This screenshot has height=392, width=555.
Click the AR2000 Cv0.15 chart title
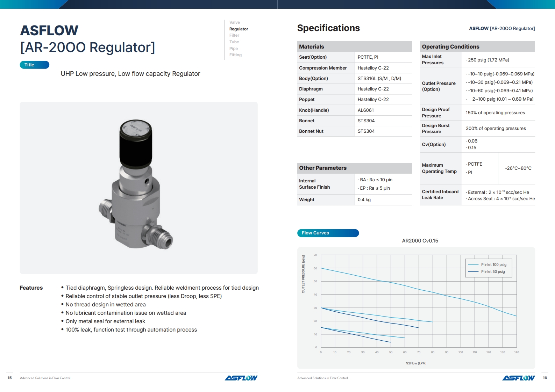tap(420, 241)
